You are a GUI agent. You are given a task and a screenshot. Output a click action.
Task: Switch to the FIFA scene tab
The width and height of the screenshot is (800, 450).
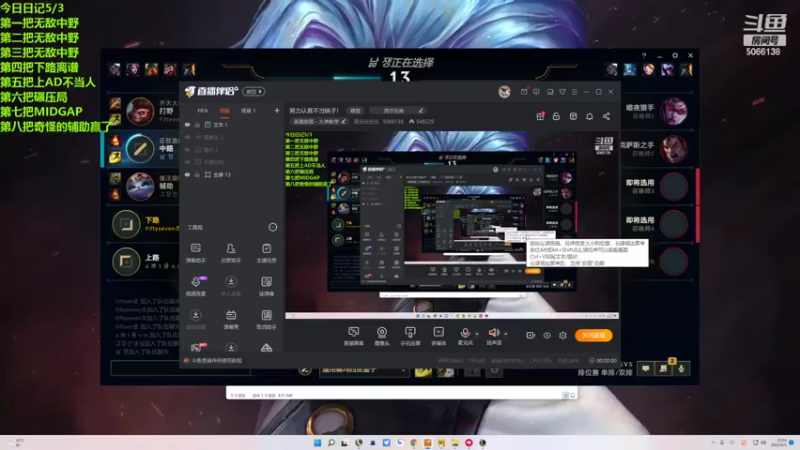[203, 111]
